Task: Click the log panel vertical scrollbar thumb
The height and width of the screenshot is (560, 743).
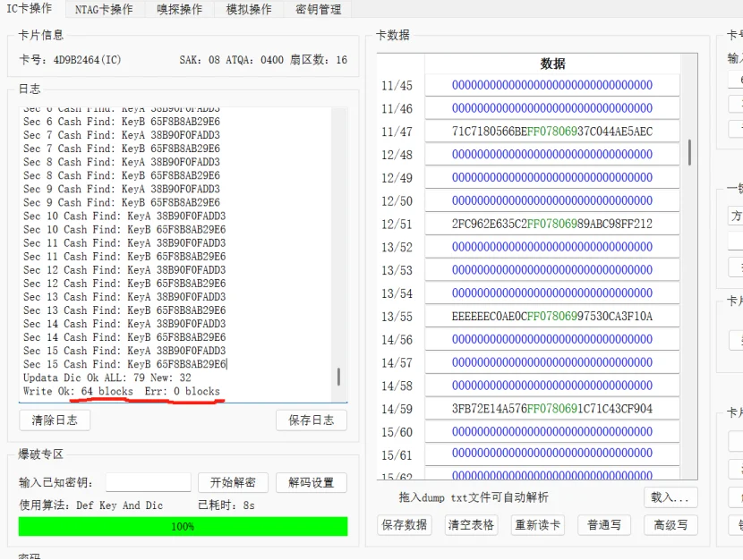Action: click(338, 377)
